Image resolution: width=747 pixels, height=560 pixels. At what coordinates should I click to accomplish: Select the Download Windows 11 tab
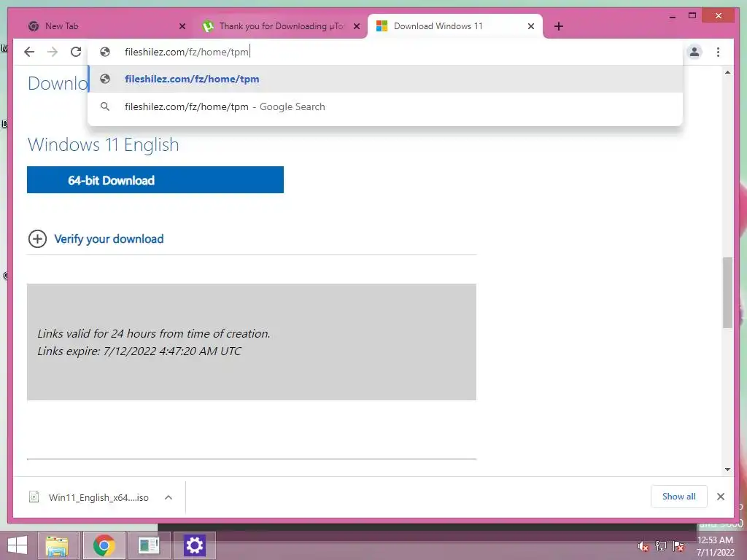pyautogui.click(x=455, y=26)
